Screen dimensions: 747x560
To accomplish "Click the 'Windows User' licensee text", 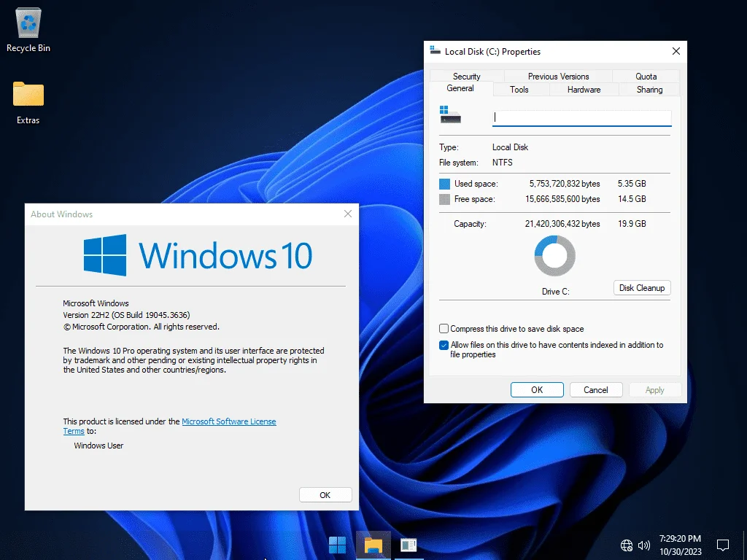I will pyautogui.click(x=98, y=446).
